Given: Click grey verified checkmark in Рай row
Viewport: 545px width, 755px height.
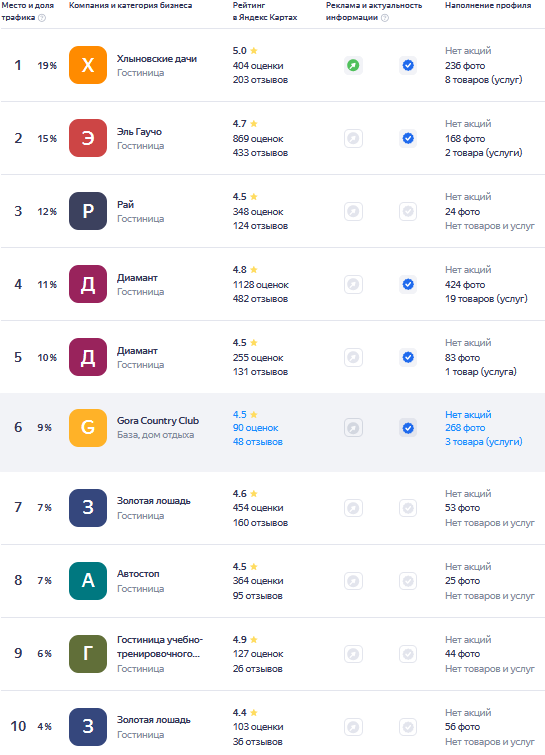Looking at the screenshot, I should (x=408, y=211).
